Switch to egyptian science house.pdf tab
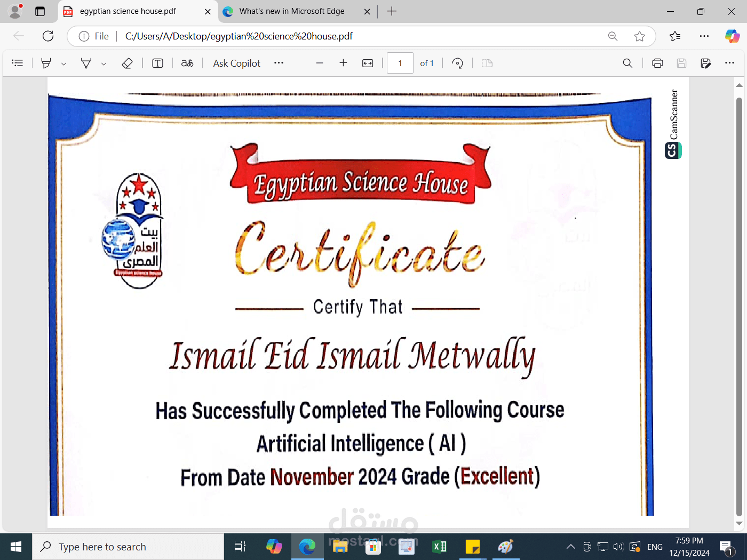This screenshot has width=747, height=560. tap(128, 11)
